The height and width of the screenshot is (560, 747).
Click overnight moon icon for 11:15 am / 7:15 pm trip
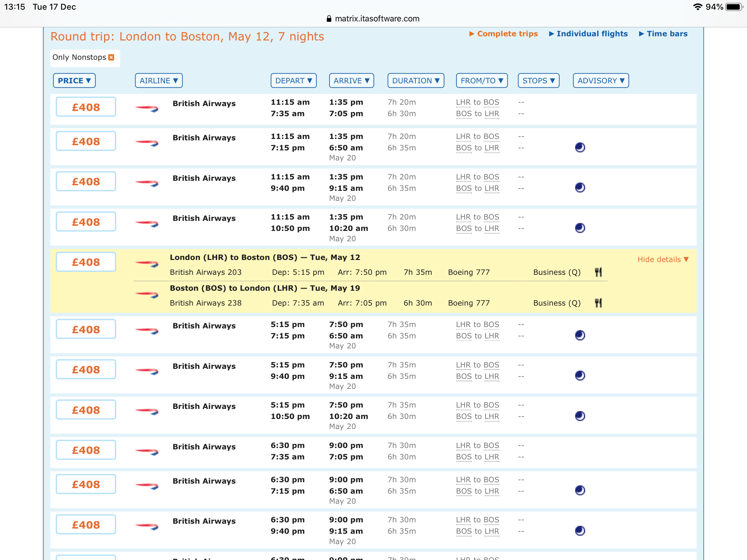coord(580,148)
